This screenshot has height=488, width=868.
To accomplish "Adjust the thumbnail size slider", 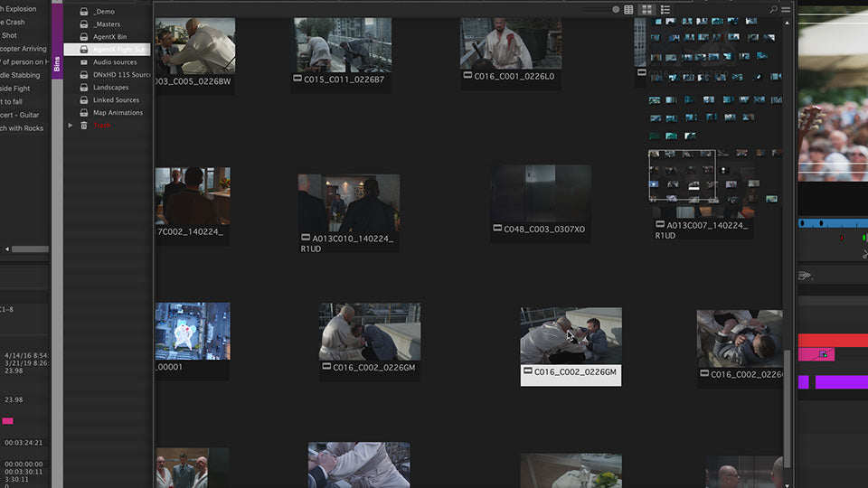I will tap(616, 9).
